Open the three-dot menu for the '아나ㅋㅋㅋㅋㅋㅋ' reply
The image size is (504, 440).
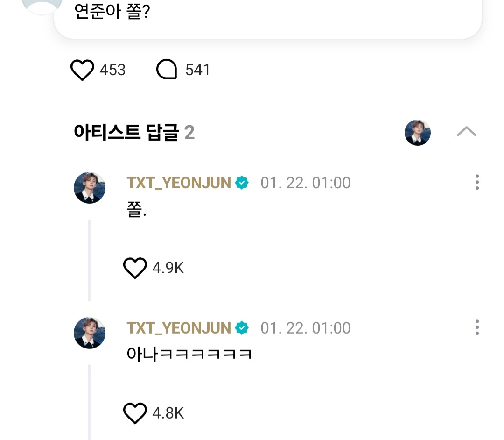[477, 327]
